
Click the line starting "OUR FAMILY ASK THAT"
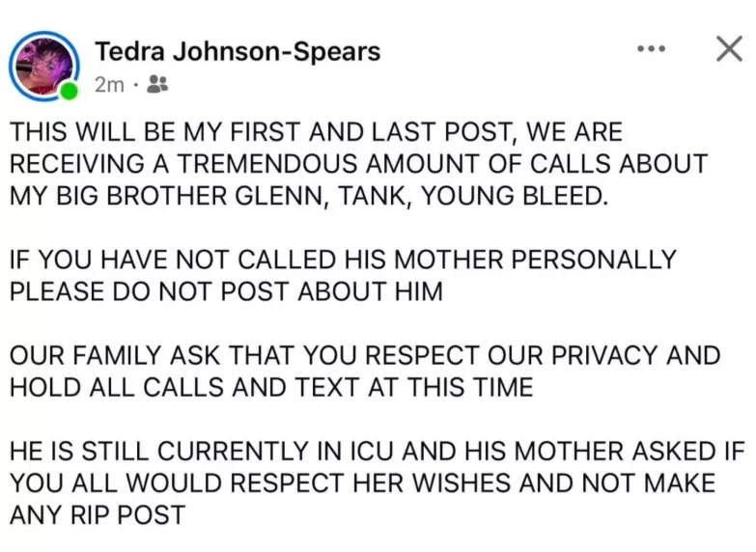(x=365, y=356)
